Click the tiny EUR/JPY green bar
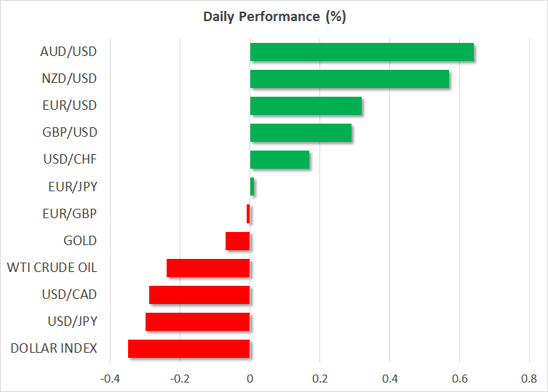 point(252,187)
